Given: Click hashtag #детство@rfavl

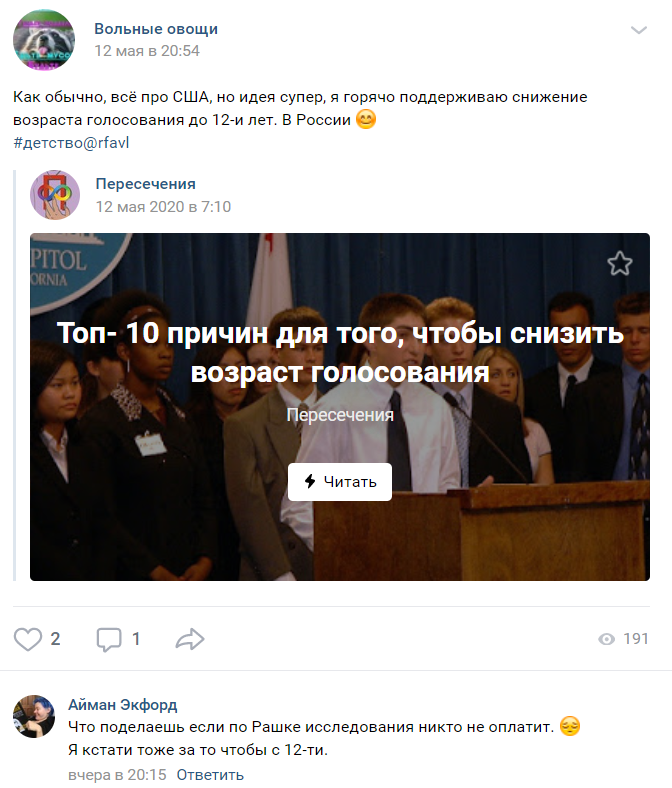Looking at the screenshot, I should point(71,143).
